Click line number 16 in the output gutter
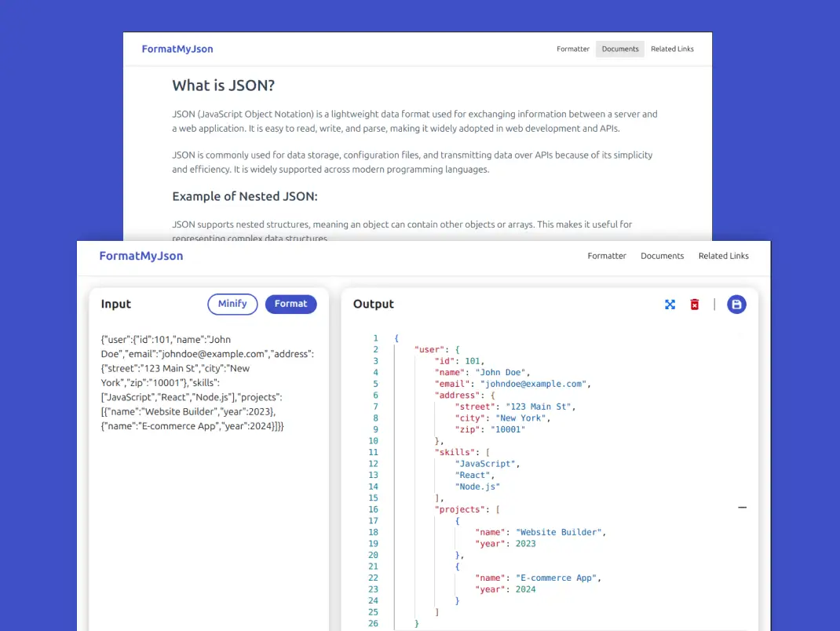This screenshot has height=631, width=840. click(x=373, y=509)
